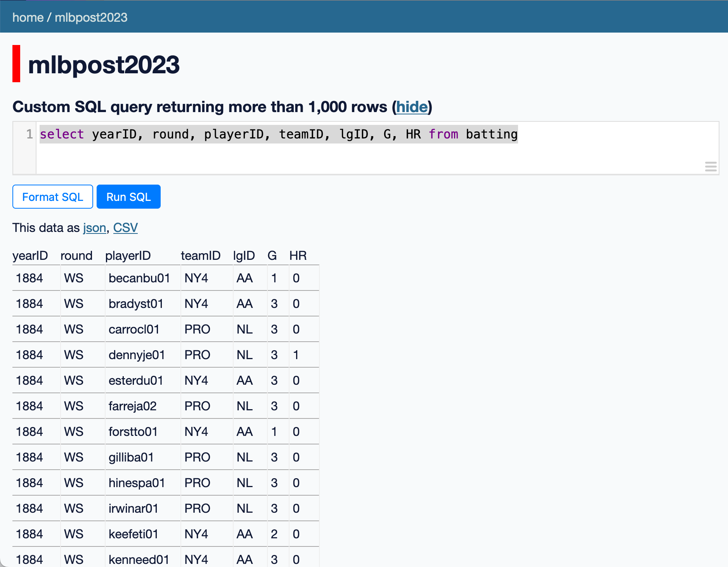Viewport: 728px width, 567px height.
Task: Click the keefeti01 player cell
Action: 133,534
